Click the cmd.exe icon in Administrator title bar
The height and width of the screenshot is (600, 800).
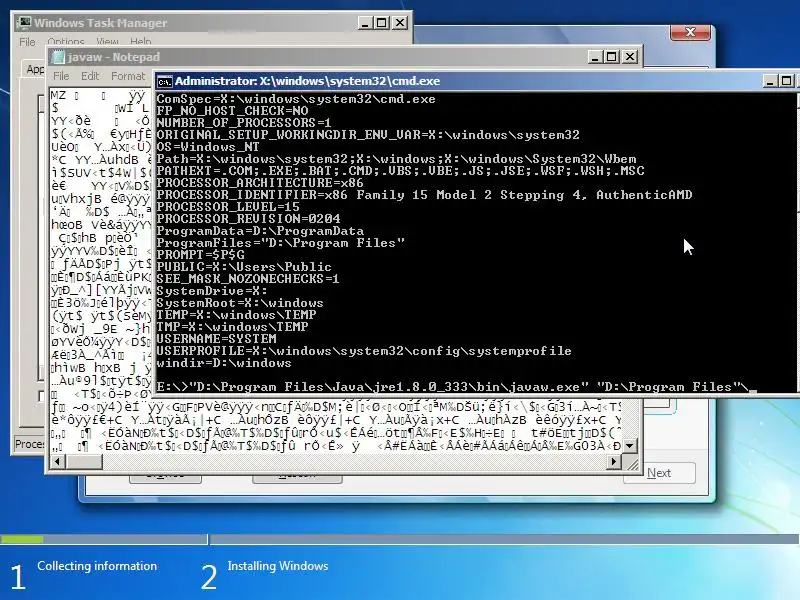[164, 82]
